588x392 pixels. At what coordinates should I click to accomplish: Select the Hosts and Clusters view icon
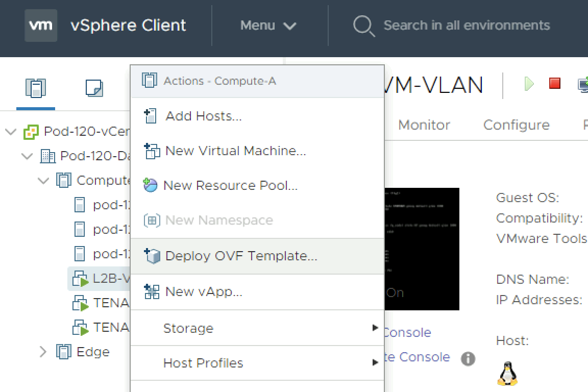[x=36, y=88]
